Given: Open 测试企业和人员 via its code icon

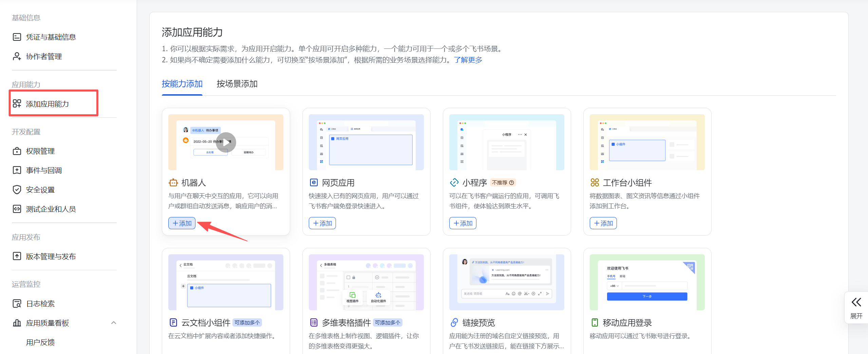Looking at the screenshot, I should tap(17, 209).
